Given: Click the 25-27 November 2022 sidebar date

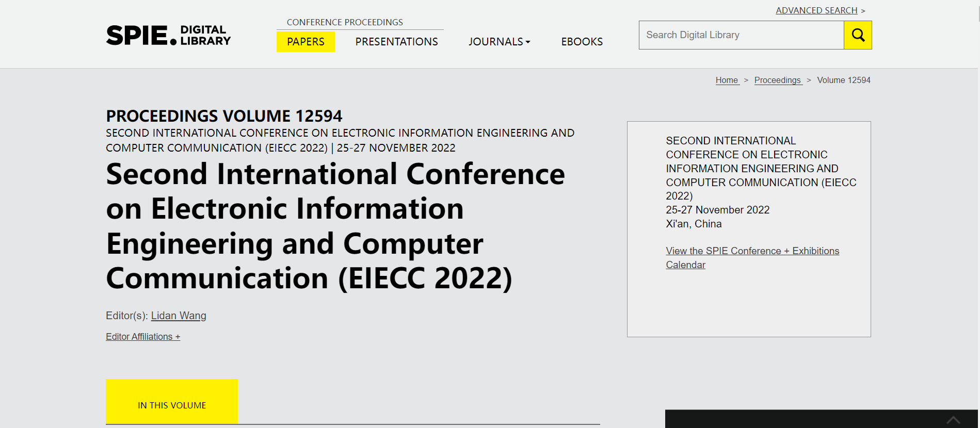Looking at the screenshot, I should pyautogui.click(x=717, y=210).
